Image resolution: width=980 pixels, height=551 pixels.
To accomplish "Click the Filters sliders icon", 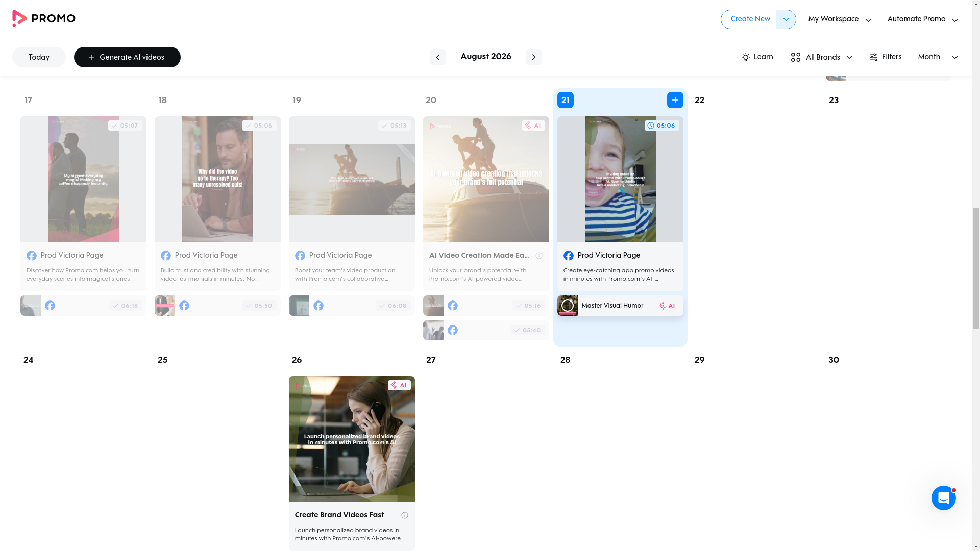I will (874, 57).
